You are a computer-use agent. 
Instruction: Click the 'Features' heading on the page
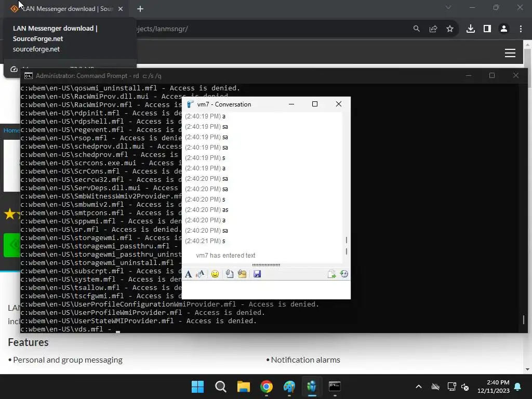[28, 342]
